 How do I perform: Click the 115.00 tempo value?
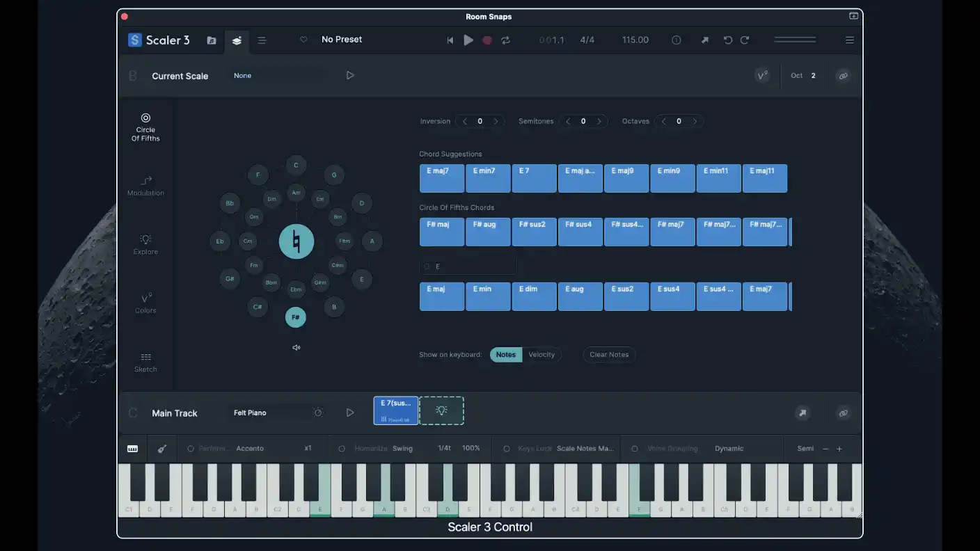point(635,40)
